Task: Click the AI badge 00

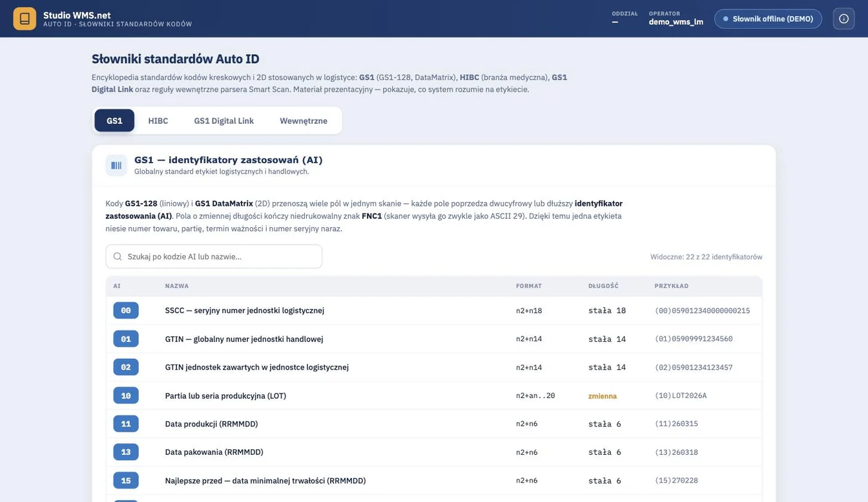Action: click(x=126, y=310)
